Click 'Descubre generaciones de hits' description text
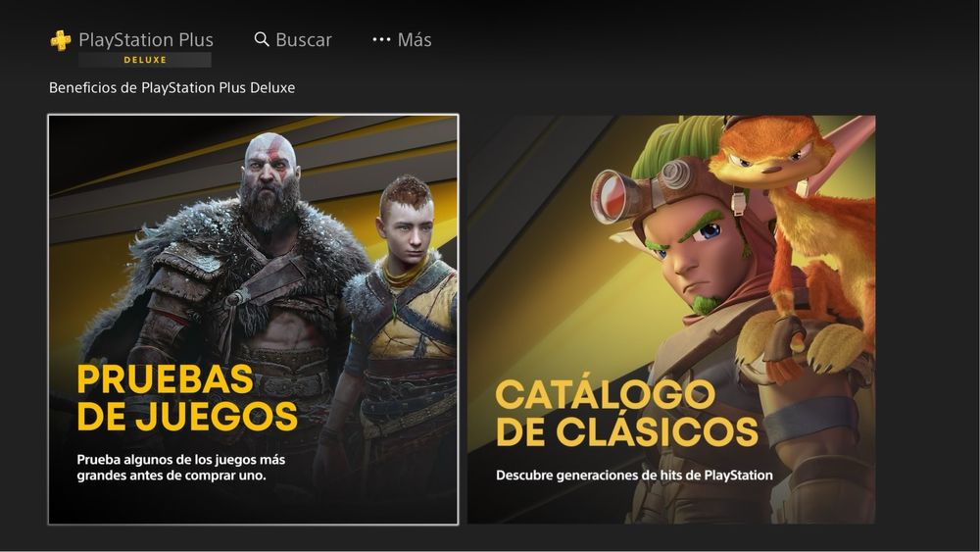Screen dimensions: 980x552 (x=634, y=476)
